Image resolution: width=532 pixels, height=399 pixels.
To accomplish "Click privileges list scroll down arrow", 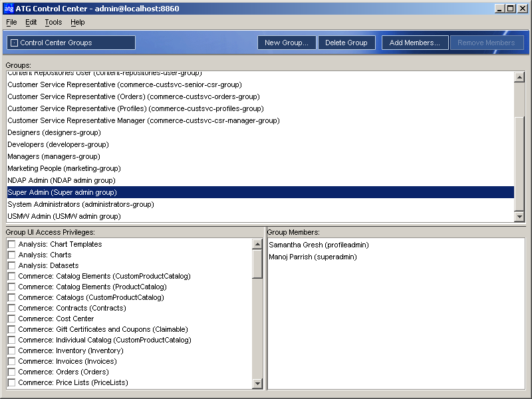I will point(257,384).
